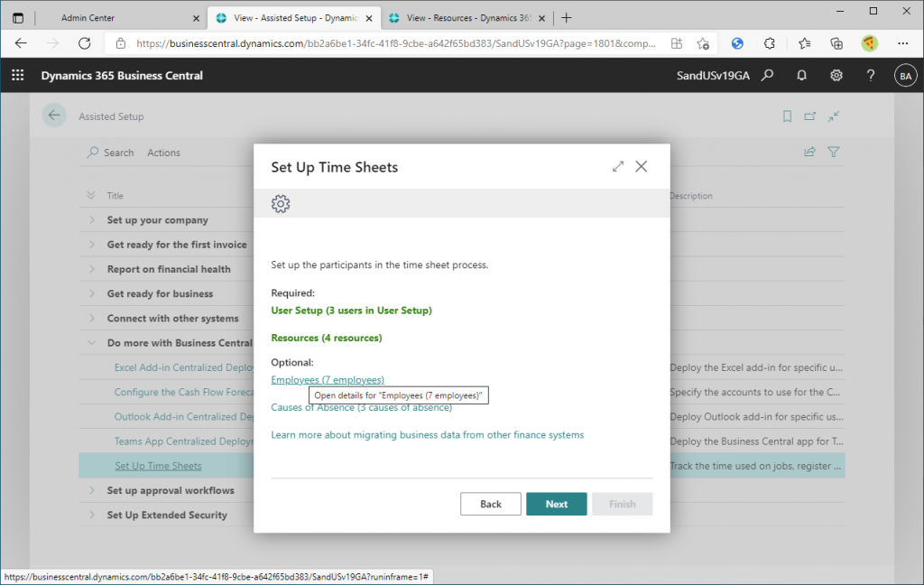The height and width of the screenshot is (585, 924).
Task: Open Resources (4 resources) link
Action: click(327, 338)
